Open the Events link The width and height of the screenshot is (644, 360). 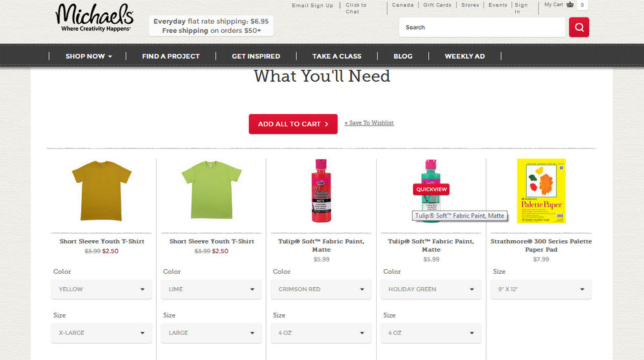pos(498,5)
